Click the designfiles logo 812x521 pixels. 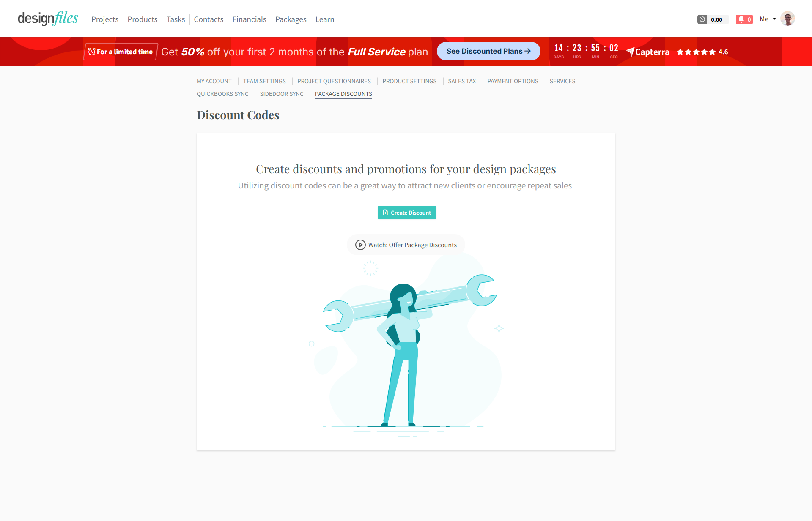[48, 19]
